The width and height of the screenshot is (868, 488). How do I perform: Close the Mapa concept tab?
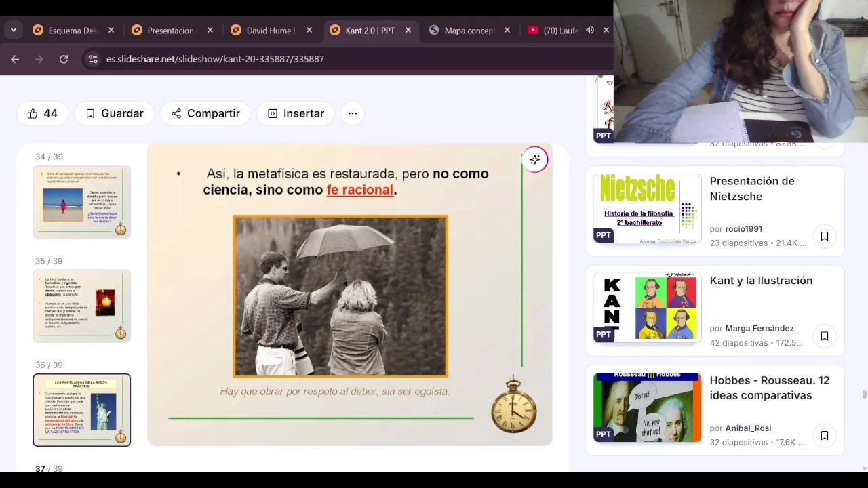click(507, 30)
